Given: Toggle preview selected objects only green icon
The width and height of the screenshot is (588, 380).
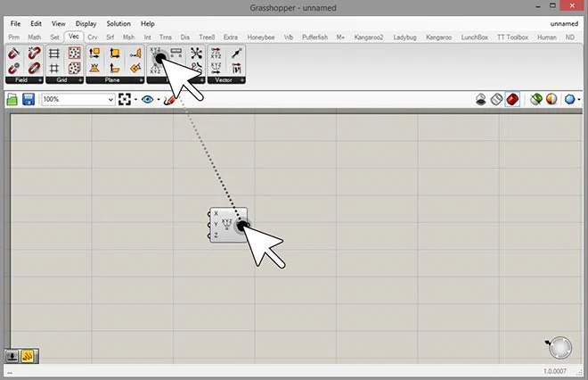Looking at the screenshot, I should point(535,100).
